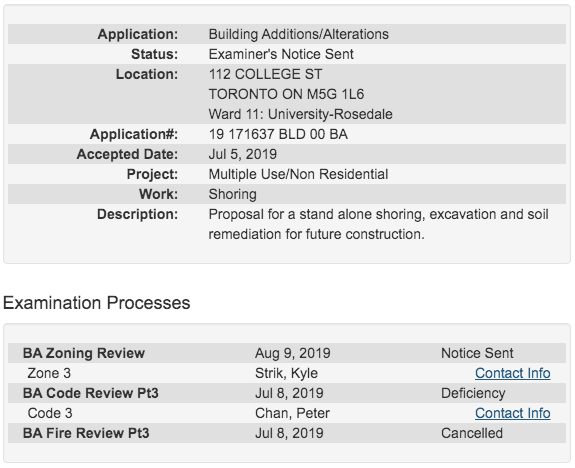Click the project description paragraph text
Image resolution: width=575 pixels, height=468 pixels.
[378, 224]
